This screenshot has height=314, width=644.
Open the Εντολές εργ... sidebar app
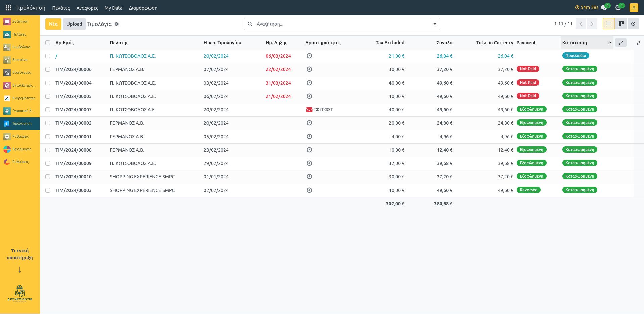click(20, 85)
